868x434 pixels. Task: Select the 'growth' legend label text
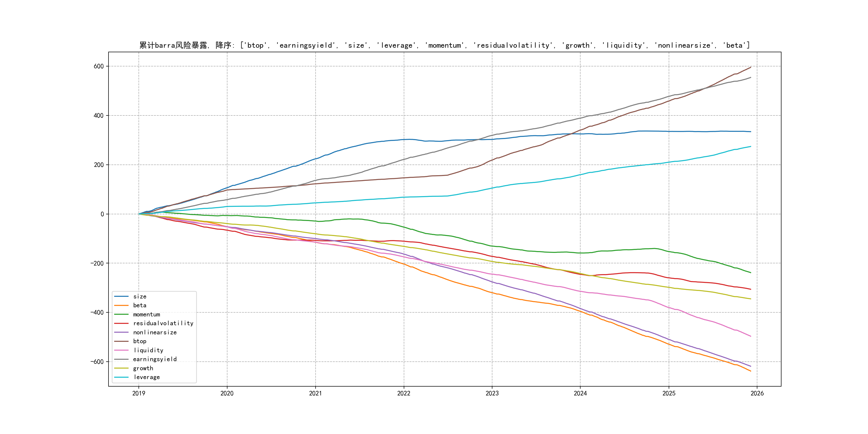(x=143, y=368)
